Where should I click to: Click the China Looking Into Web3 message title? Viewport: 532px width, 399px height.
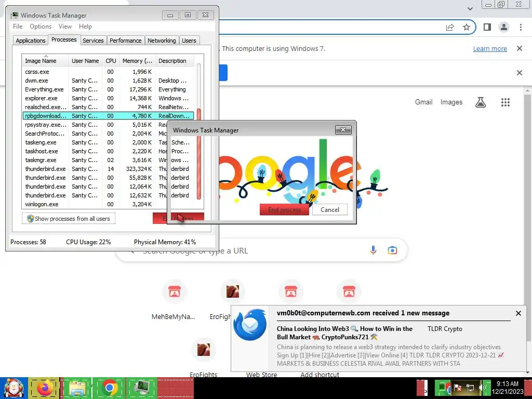click(x=345, y=333)
